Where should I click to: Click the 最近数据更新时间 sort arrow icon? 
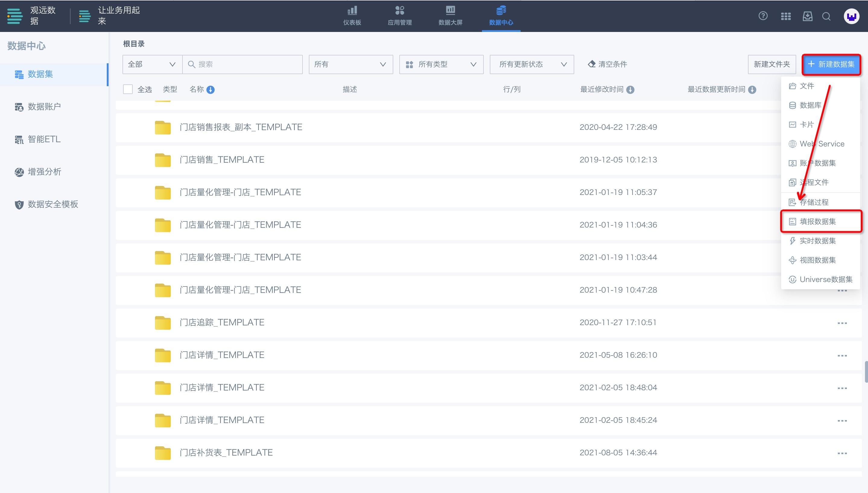(x=752, y=89)
